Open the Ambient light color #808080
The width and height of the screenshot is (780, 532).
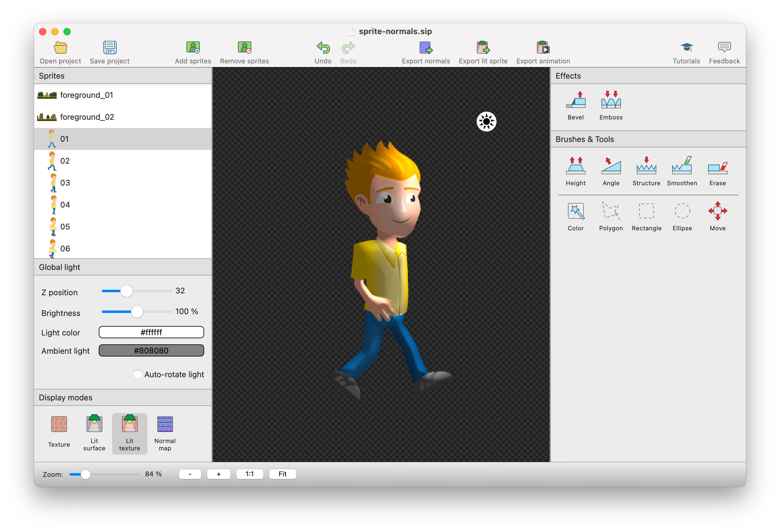(x=151, y=350)
